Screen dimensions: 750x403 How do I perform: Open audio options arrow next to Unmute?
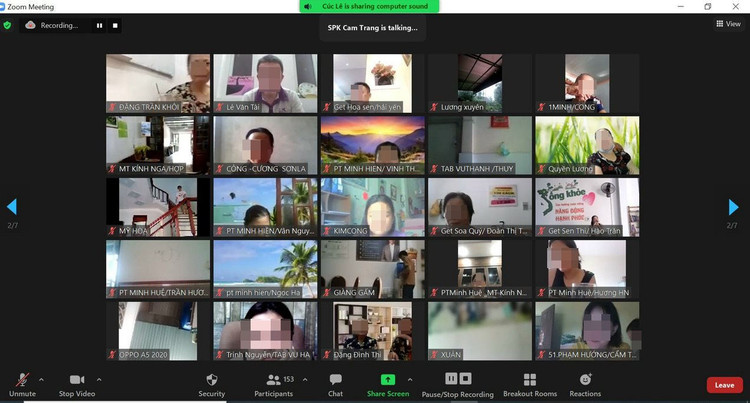point(41,380)
